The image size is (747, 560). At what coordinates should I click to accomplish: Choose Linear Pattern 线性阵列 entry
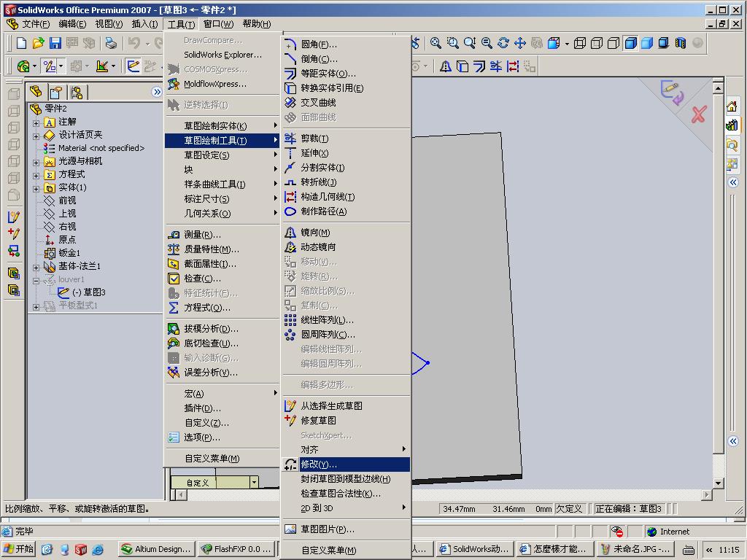347,320
